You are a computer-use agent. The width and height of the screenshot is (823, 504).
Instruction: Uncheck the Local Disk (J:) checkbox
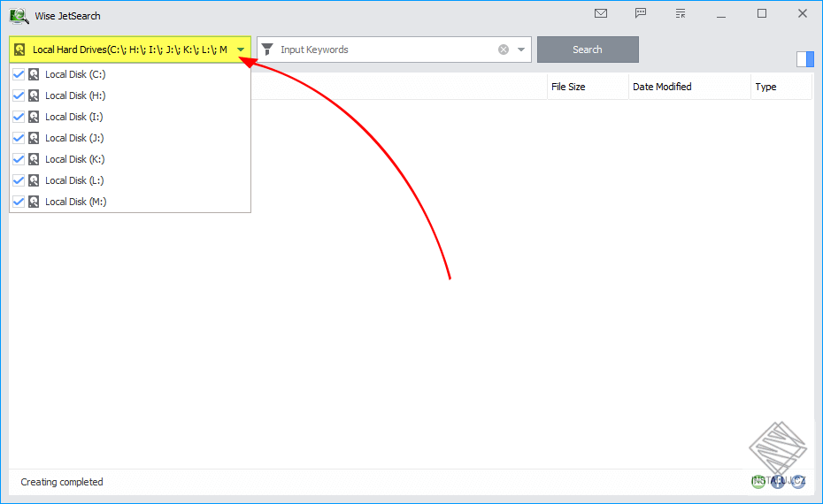tap(19, 138)
